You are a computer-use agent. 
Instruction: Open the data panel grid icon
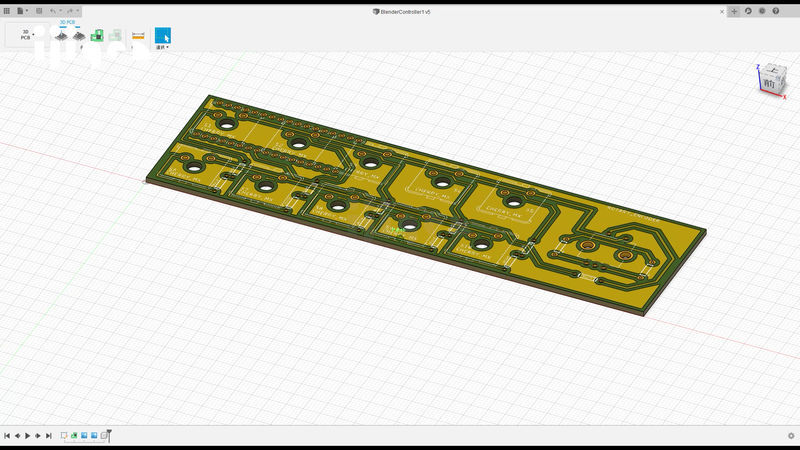coord(7,11)
